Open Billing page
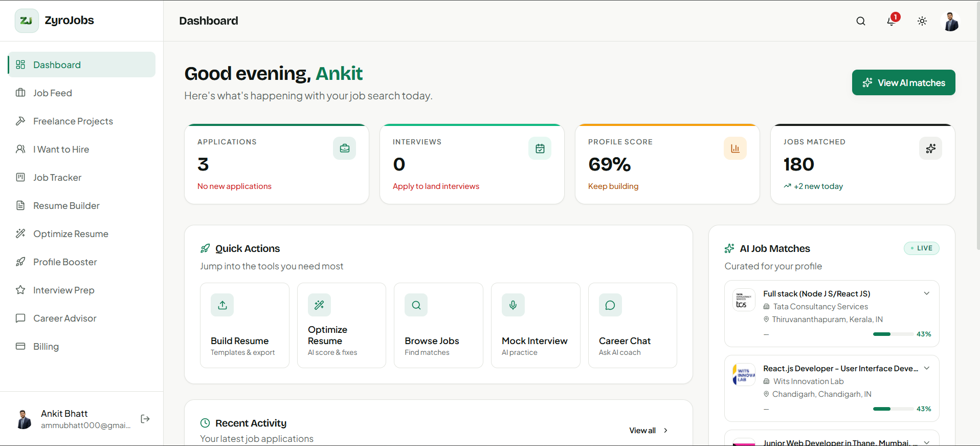Viewport: 980px width, 446px height. click(x=82, y=346)
